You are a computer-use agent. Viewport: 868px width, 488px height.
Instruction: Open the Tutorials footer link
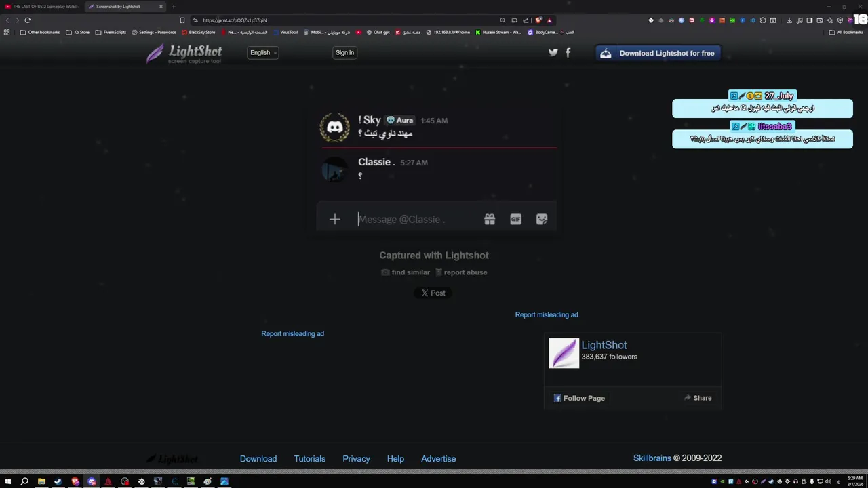point(310,459)
